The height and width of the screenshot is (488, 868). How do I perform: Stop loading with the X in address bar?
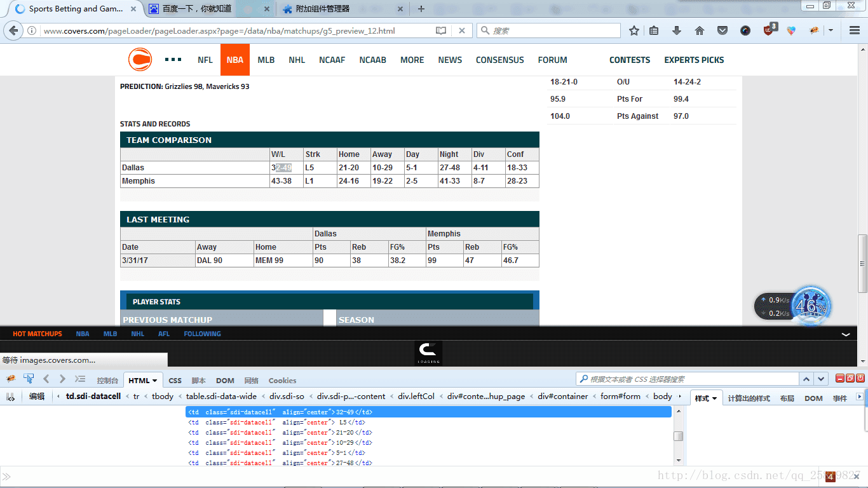click(462, 30)
